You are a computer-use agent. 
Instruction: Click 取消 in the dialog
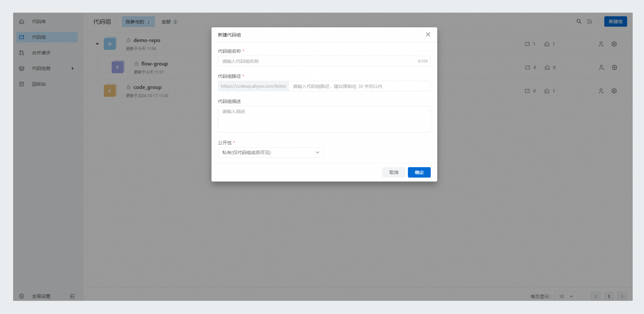click(394, 172)
